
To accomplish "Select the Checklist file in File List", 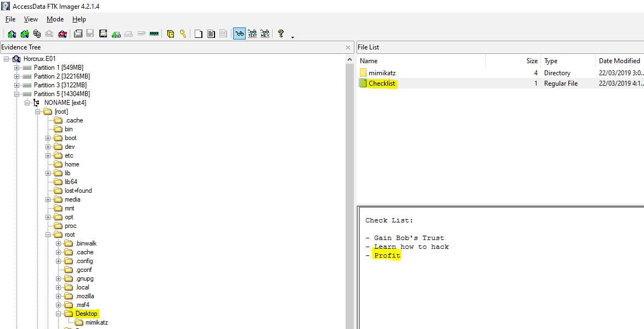I will point(381,83).
